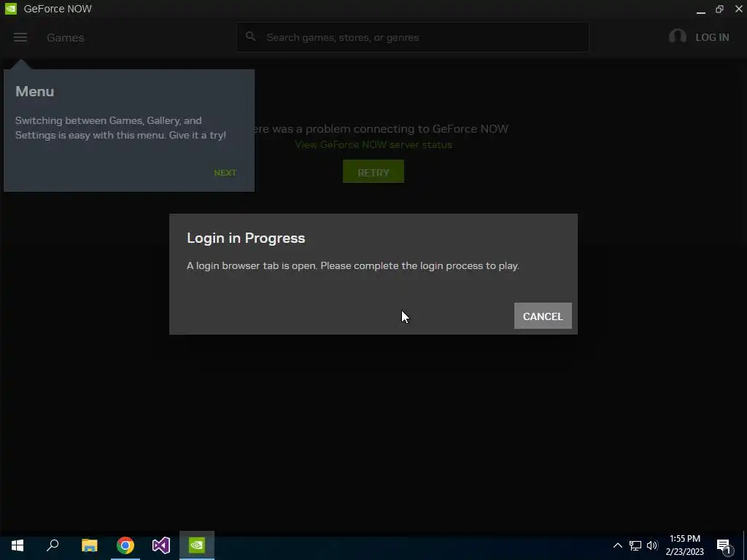
Task: Click the GeForce NOW title bar logo
Action: tap(10, 9)
